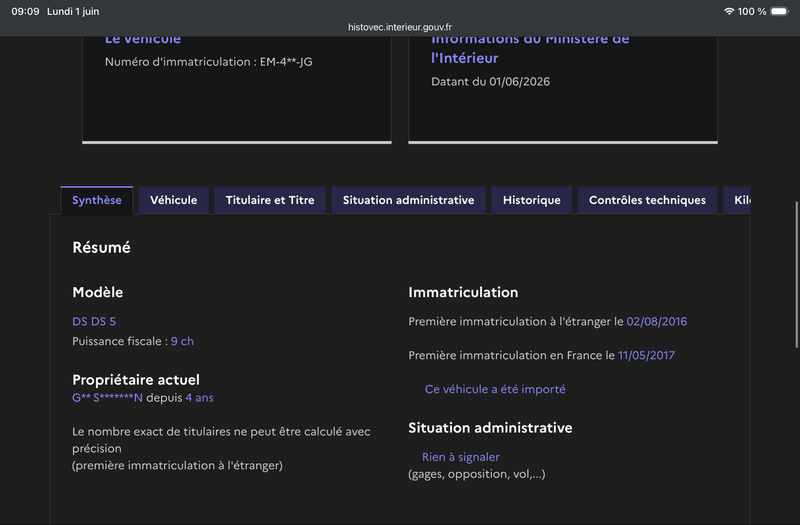This screenshot has height=525, width=800.
Task: Click the 9 ch fiscal power value
Action: click(x=182, y=341)
